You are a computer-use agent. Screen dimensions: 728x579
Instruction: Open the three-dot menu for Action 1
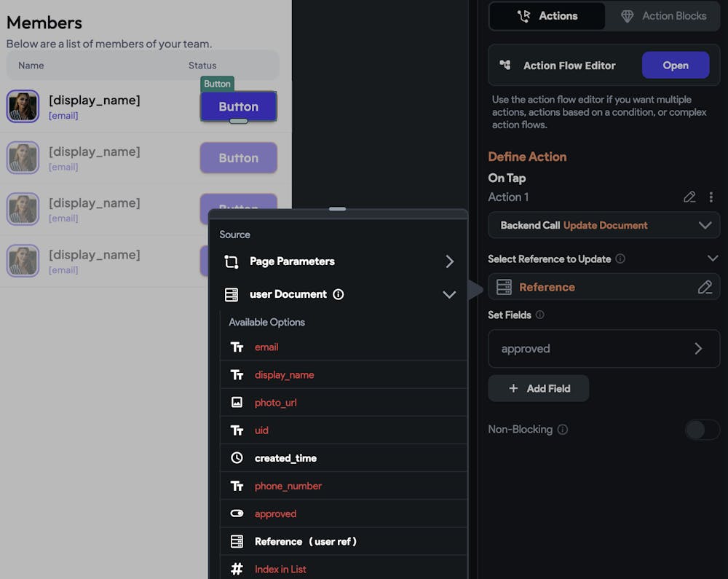click(711, 197)
